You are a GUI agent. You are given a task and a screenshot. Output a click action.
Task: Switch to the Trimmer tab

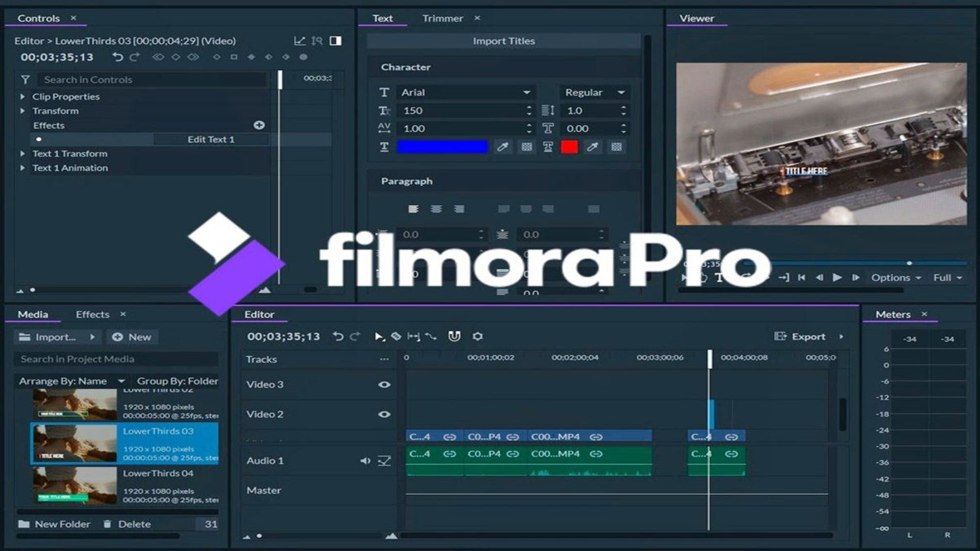pyautogui.click(x=442, y=18)
